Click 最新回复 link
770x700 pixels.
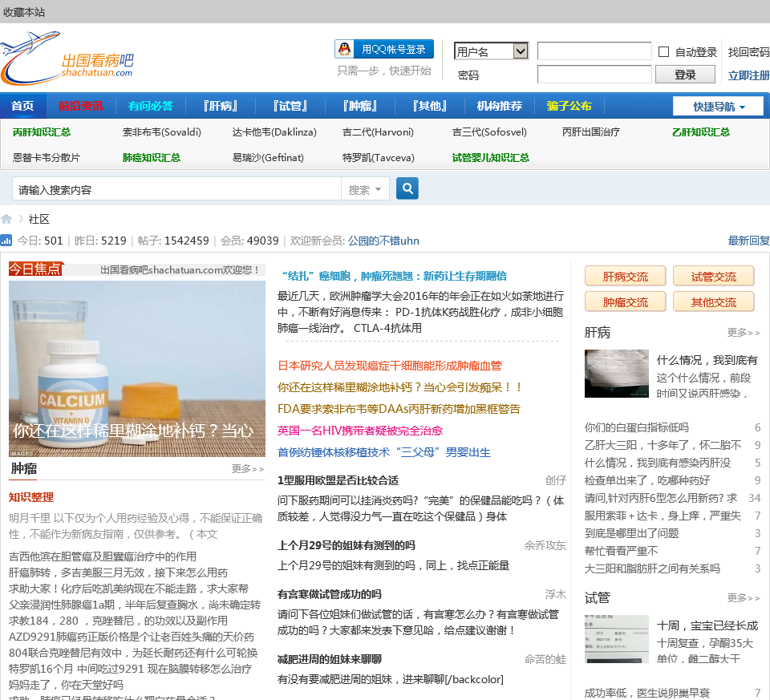pyautogui.click(x=749, y=241)
